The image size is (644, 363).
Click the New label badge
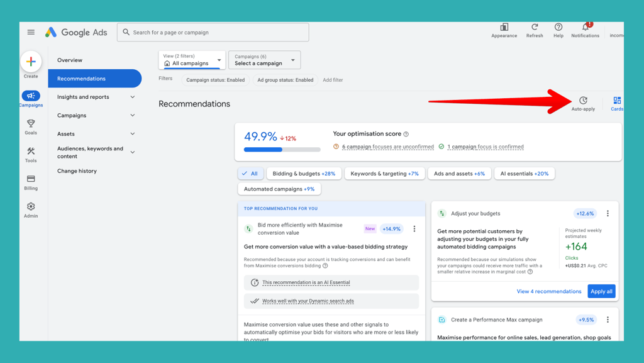(x=370, y=229)
